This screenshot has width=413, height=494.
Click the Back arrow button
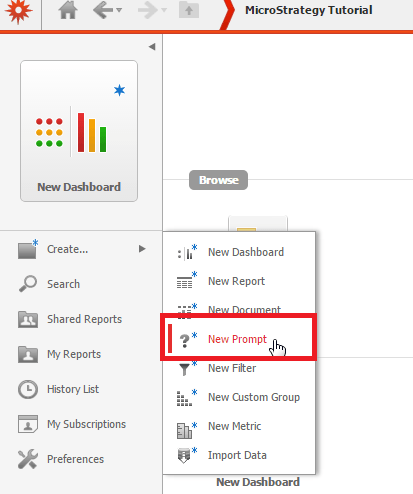(x=103, y=10)
